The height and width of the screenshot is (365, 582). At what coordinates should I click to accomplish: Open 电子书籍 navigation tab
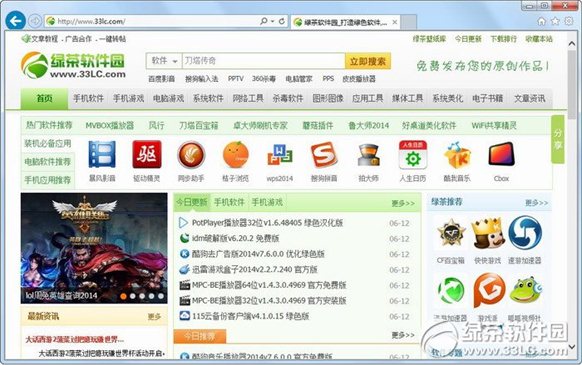(487, 98)
